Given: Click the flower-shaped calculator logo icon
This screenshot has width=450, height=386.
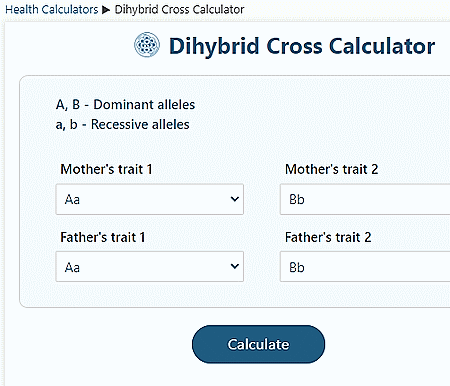Looking at the screenshot, I should pyautogui.click(x=147, y=45).
